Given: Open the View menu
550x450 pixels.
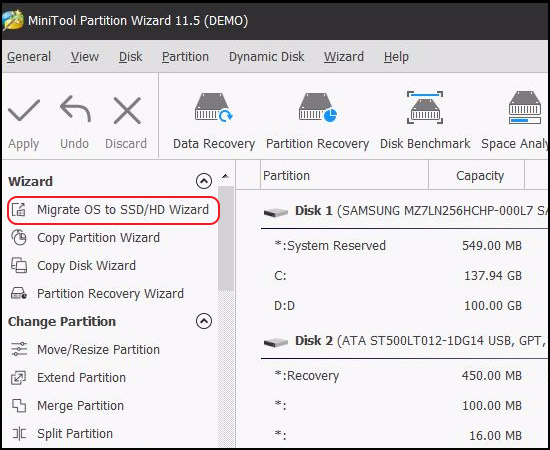Looking at the screenshot, I should click(85, 56).
